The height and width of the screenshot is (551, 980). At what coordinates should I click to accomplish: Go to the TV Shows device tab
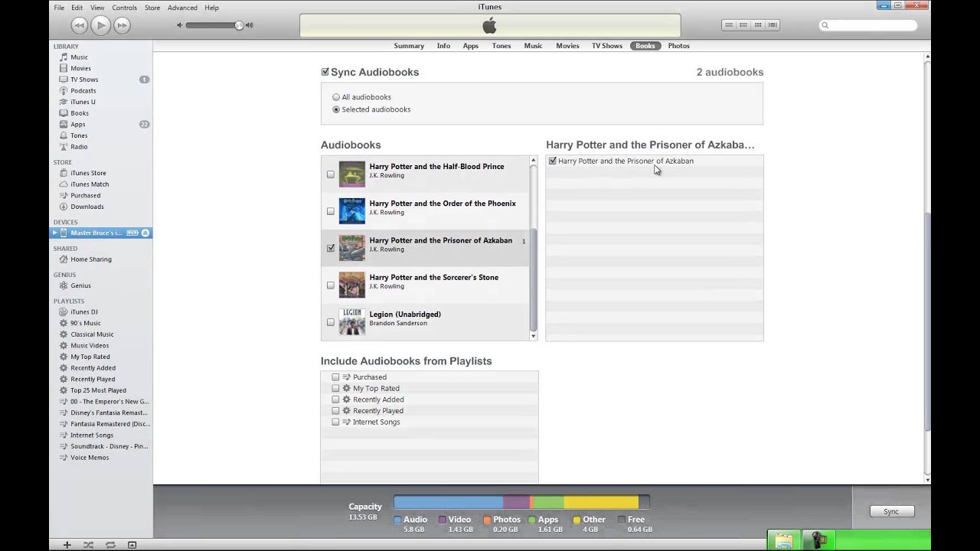click(606, 46)
